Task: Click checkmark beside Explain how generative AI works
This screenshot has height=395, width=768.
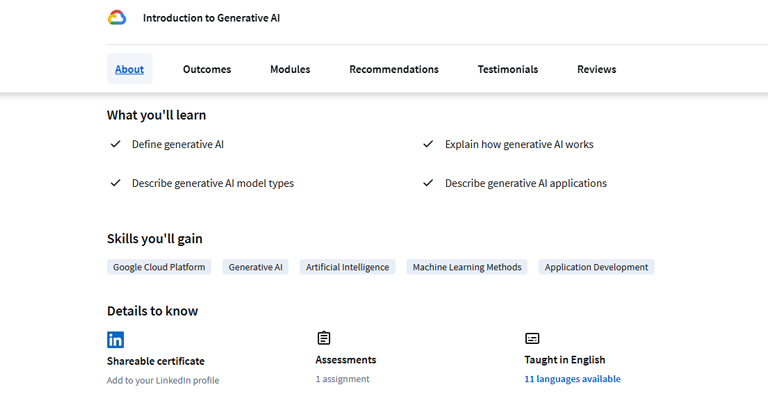Action: coord(429,144)
